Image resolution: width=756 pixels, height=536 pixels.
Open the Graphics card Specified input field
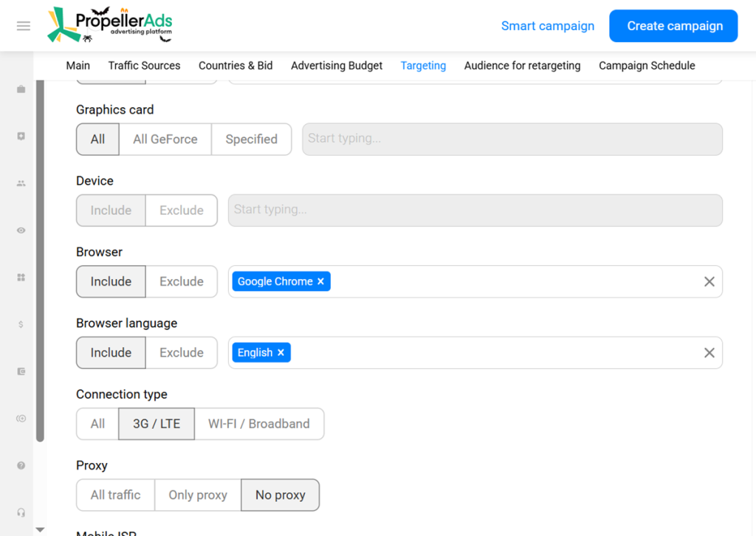pyautogui.click(x=512, y=139)
